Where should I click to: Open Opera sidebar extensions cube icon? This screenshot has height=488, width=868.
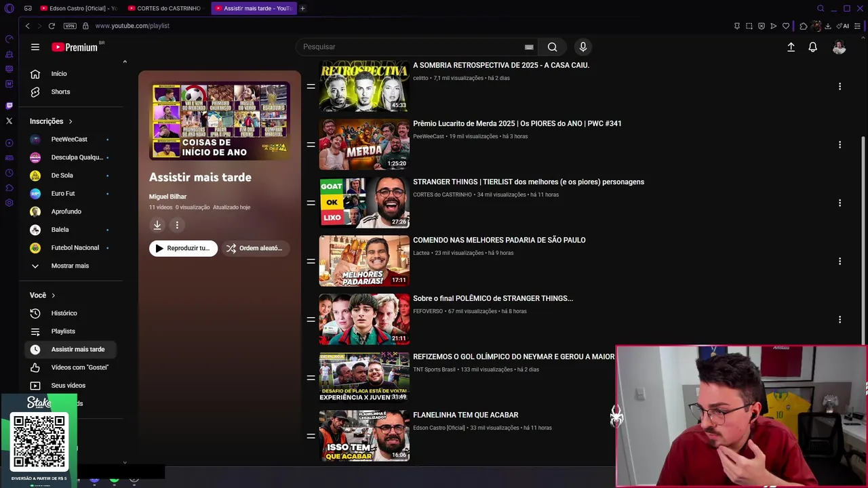pos(9,188)
